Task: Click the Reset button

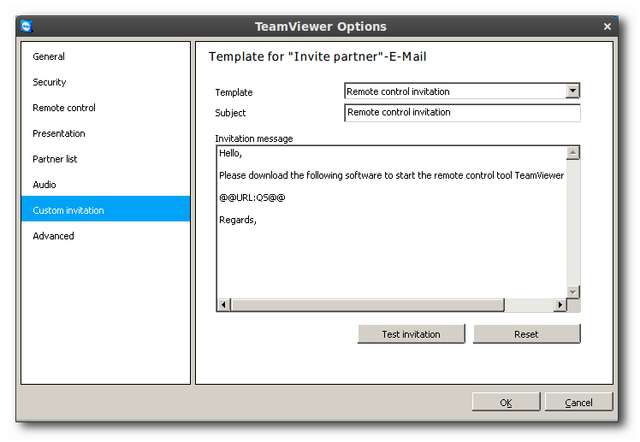Action: click(x=527, y=334)
